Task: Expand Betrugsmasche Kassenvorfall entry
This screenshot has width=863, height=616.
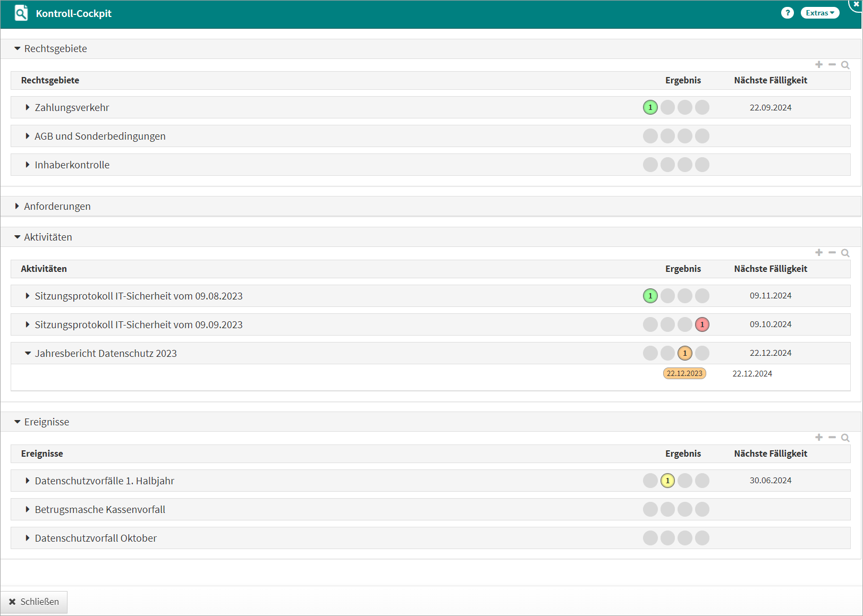Action: coord(28,509)
